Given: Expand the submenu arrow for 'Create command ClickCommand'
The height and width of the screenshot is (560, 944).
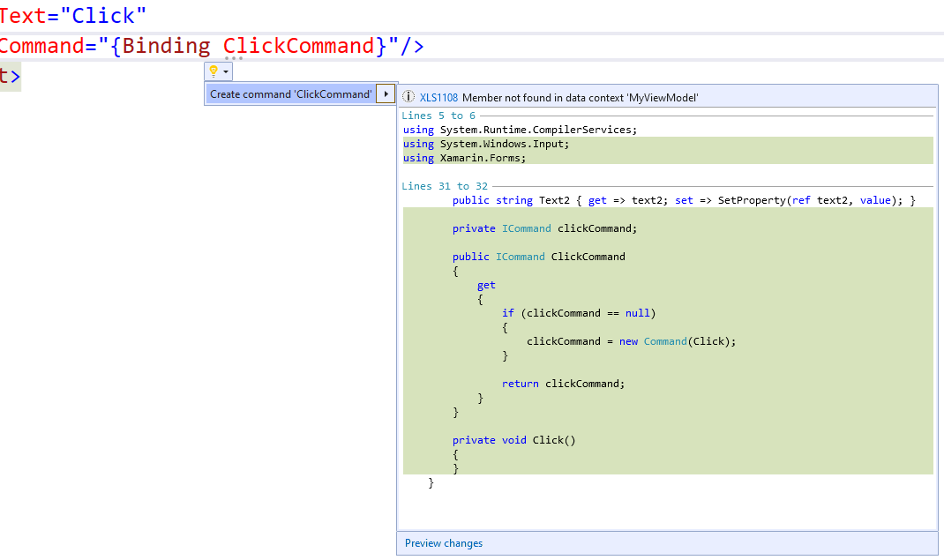Looking at the screenshot, I should point(384,93).
